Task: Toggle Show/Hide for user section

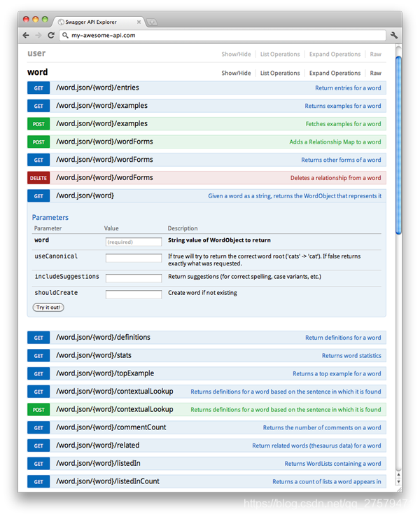Action: click(x=236, y=54)
